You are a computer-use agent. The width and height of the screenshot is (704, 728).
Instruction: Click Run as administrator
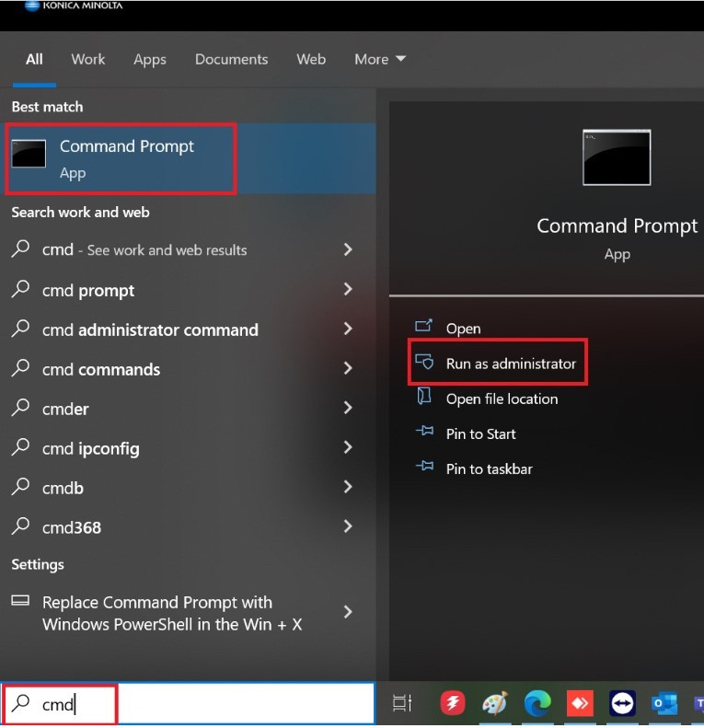tap(511, 364)
